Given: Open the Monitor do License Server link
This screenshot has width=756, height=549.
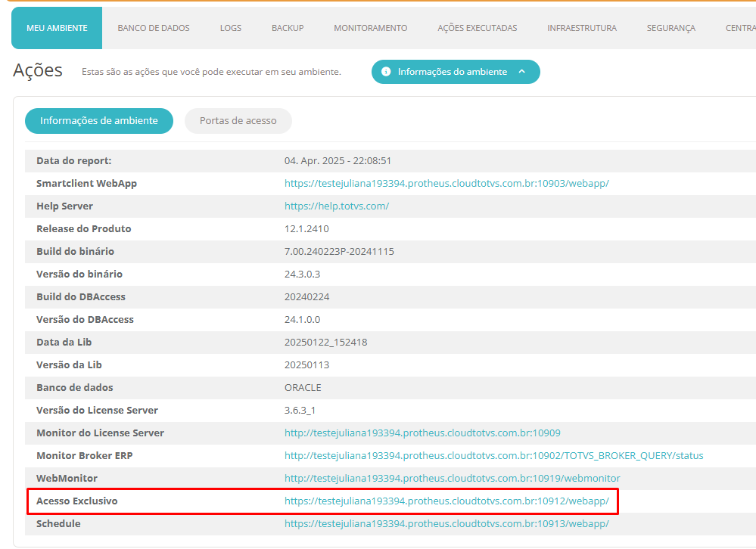Looking at the screenshot, I should pos(422,433).
